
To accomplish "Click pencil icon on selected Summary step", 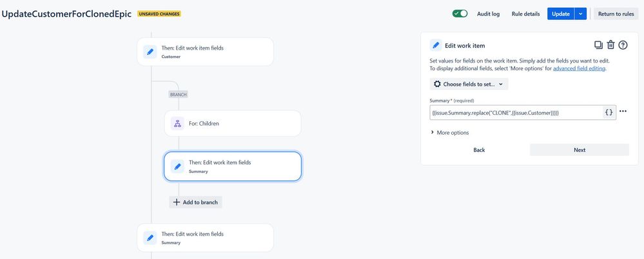I will tap(177, 166).
